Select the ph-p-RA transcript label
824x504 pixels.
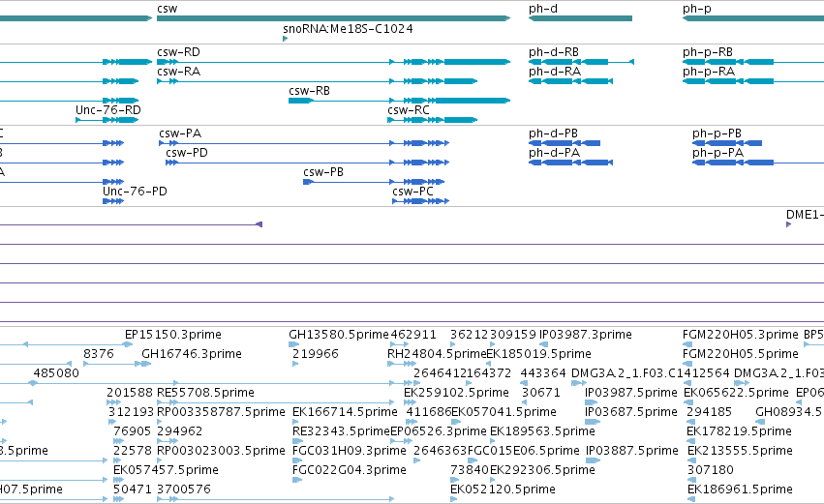(709, 72)
